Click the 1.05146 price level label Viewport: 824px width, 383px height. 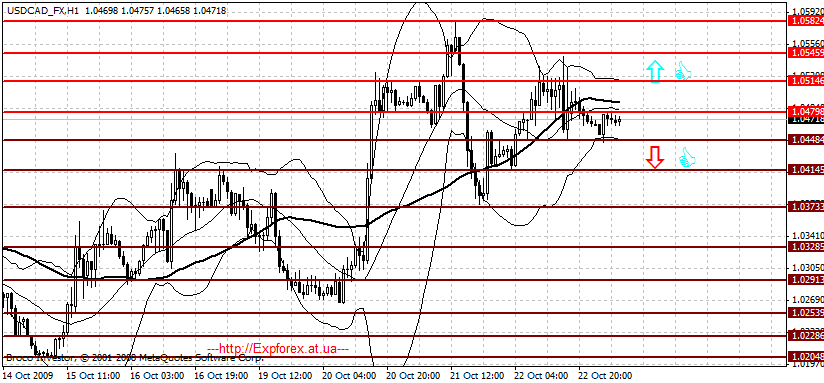pyautogui.click(x=806, y=80)
